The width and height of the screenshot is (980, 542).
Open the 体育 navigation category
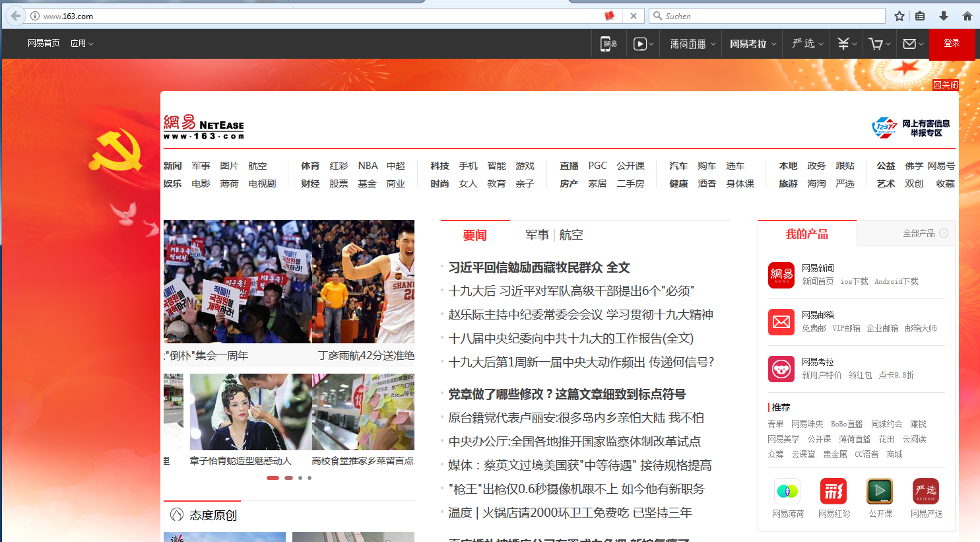click(x=310, y=166)
